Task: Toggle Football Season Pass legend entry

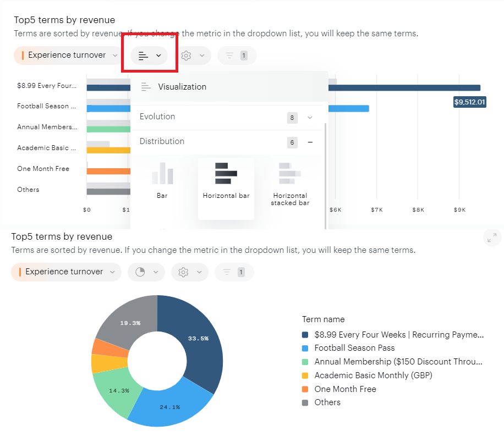Action: (x=354, y=348)
